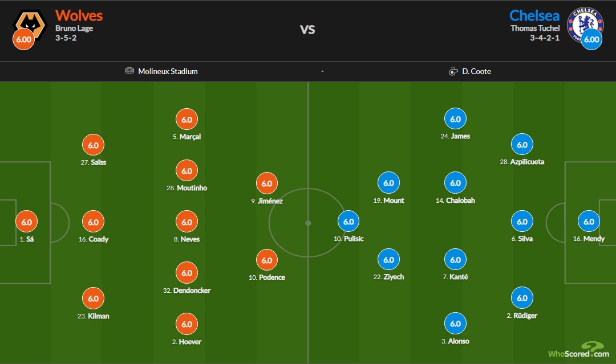Select Mendy's goalkeeper rating marker
The width and height of the screenshot is (616, 364).
(590, 221)
